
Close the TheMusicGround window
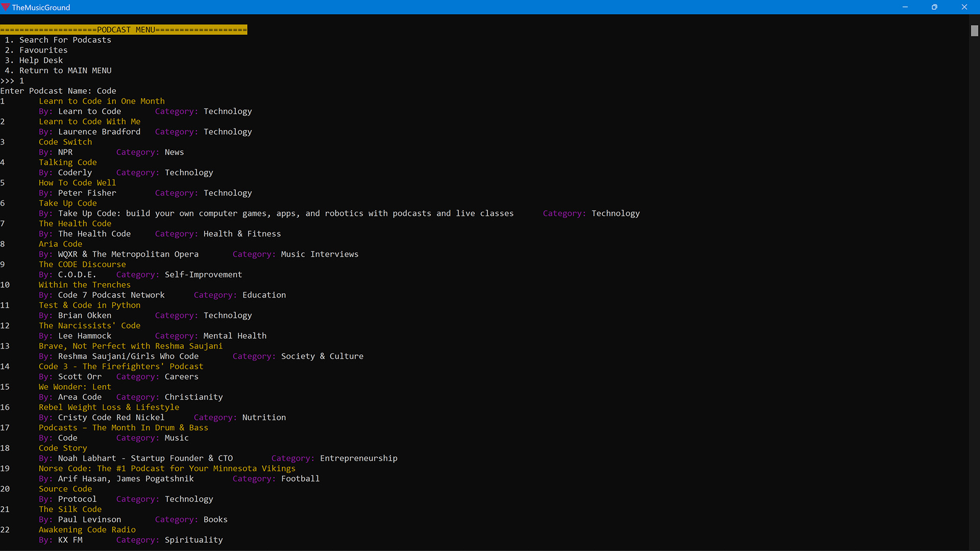964,7
